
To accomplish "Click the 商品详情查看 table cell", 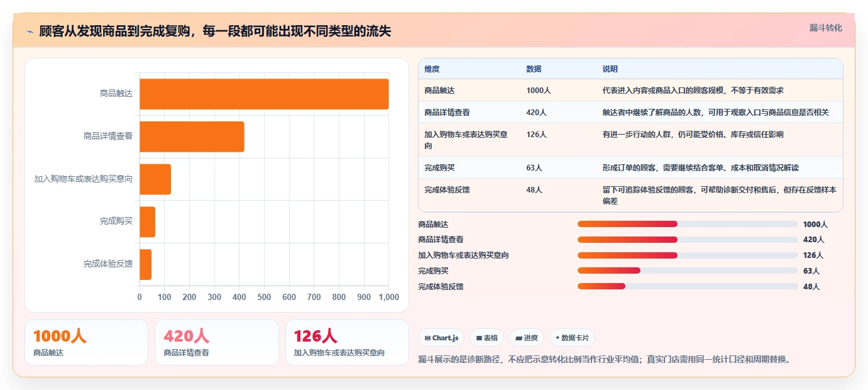I will pos(447,113).
